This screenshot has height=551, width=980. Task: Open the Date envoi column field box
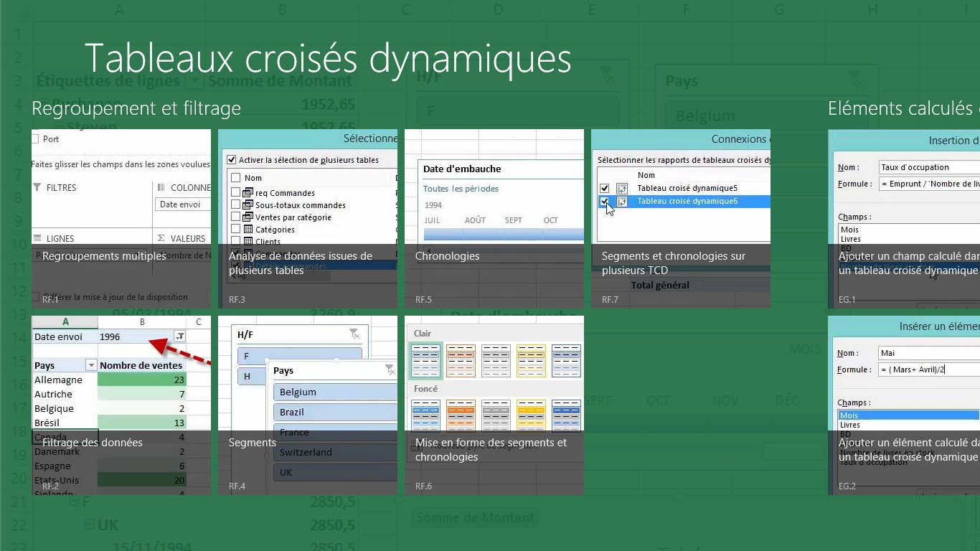(183, 204)
